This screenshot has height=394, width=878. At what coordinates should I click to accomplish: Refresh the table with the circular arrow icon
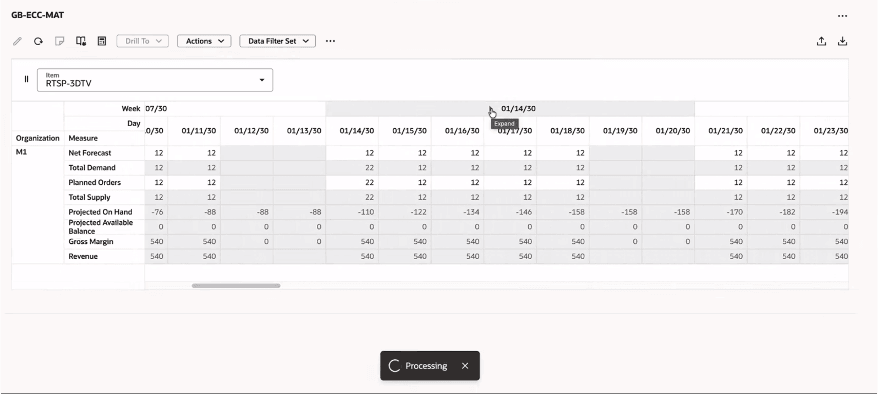[x=38, y=41]
